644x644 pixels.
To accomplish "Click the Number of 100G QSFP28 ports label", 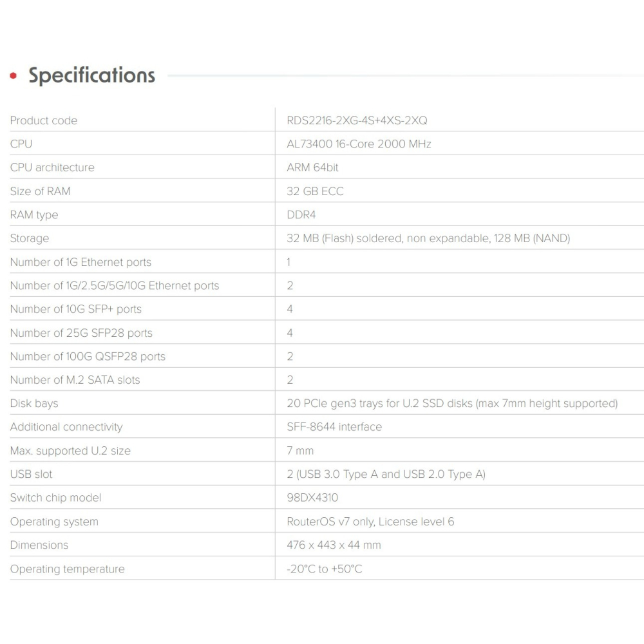I will pyautogui.click(x=88, y=356).
